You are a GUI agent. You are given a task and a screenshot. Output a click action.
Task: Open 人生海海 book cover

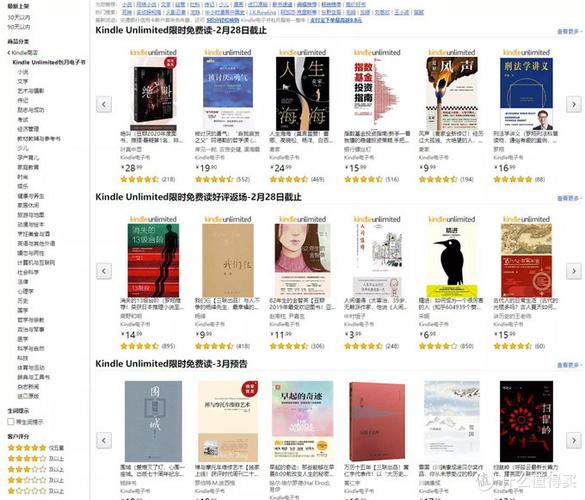(303, 93)
